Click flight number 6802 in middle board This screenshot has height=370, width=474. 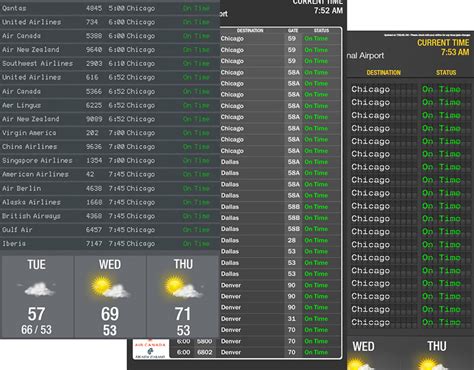[x=204, y=352]
